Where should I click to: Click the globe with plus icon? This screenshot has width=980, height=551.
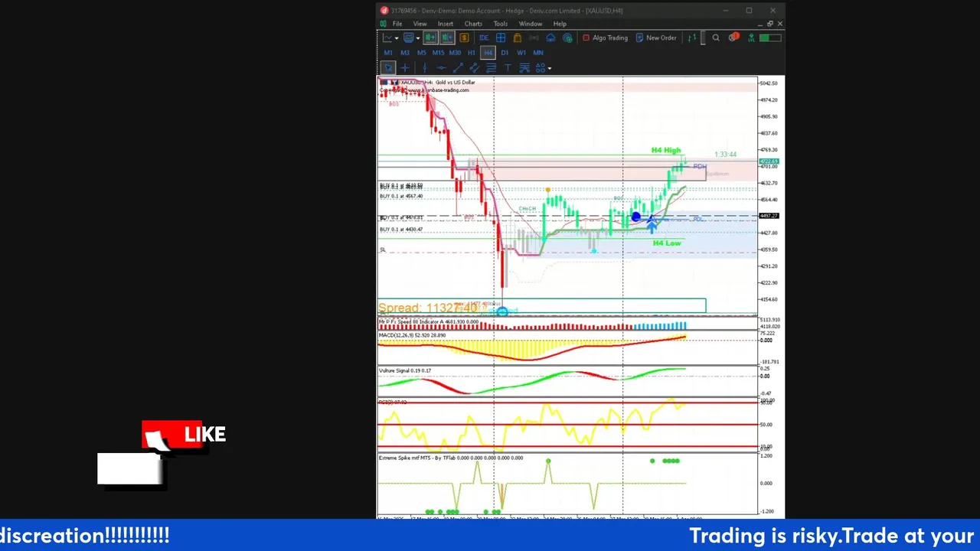tap(567, 37)
